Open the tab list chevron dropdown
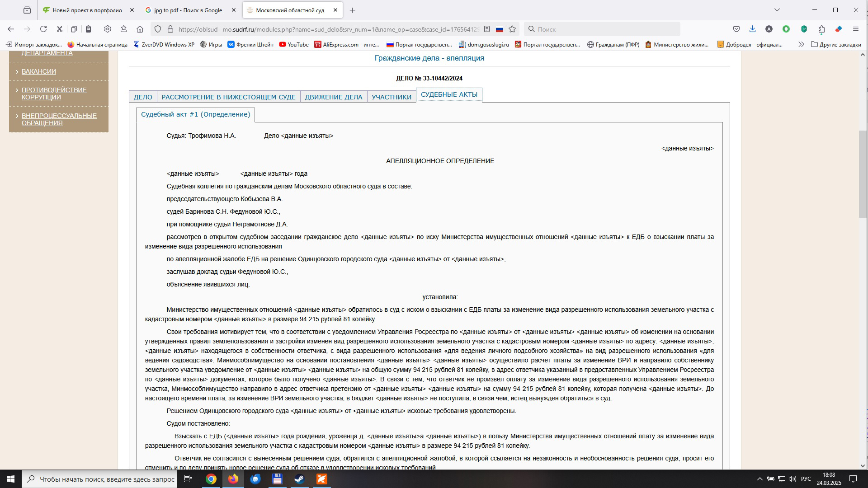 [x=777, y=10]
